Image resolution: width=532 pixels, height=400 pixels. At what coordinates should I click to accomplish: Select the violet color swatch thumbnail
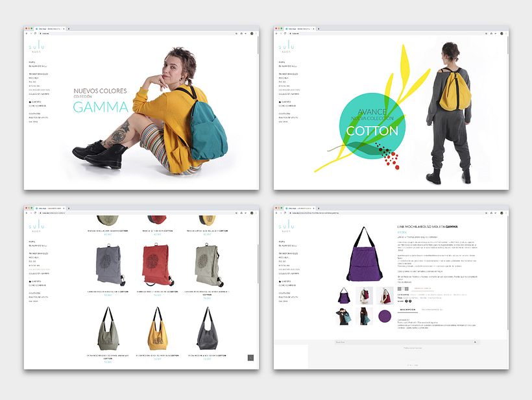[385, 316]
